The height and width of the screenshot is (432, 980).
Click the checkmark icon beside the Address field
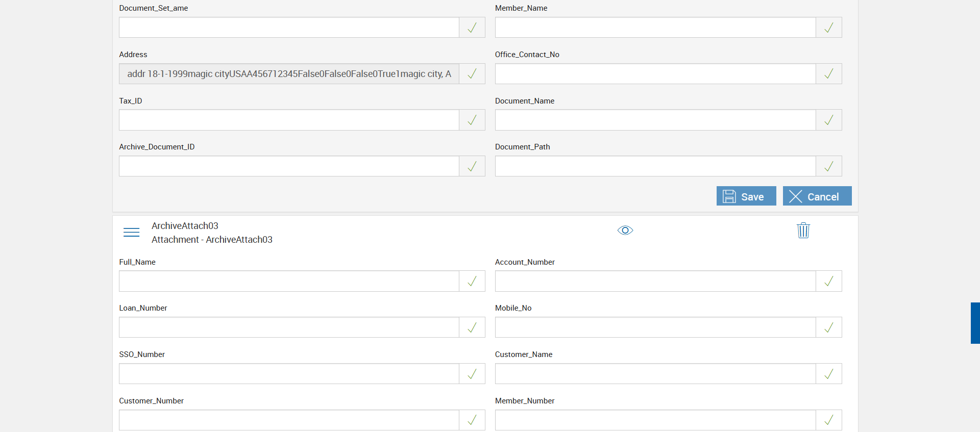click(472, 74)
